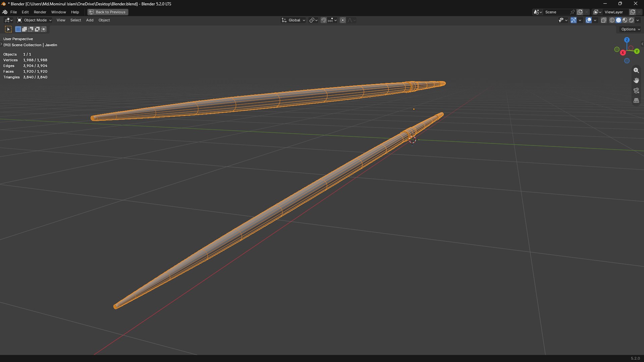The width and height of the screenshot is (644, 362).
Task: Open the overlays options dropdown arrow
Action: [595, 20]
